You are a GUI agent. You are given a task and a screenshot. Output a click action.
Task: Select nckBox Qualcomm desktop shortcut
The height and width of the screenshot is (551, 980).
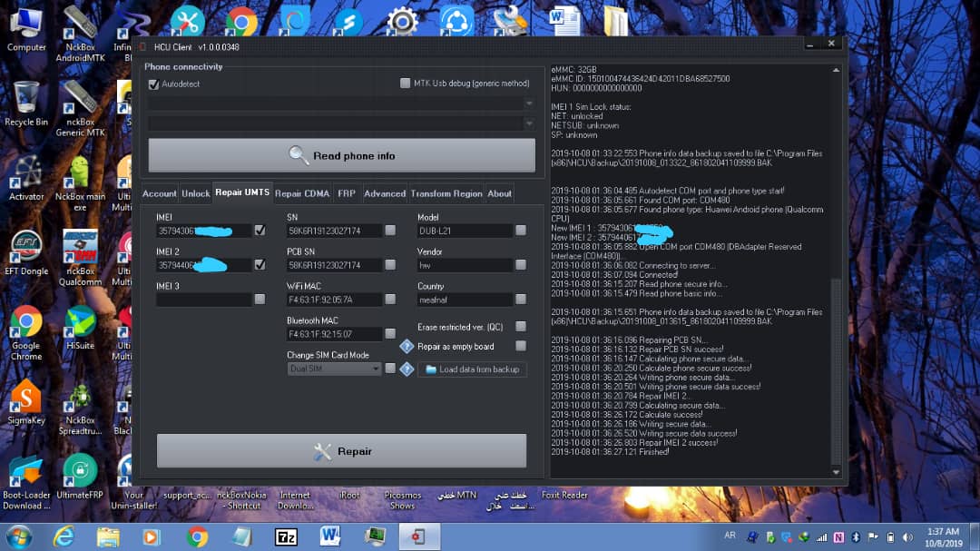tap(80, 258)
